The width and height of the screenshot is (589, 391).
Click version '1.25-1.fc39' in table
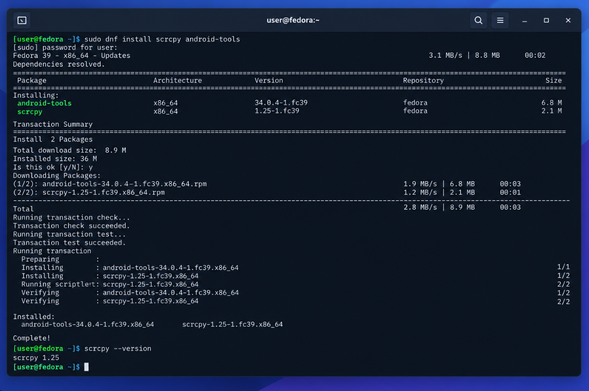click(x=277, y=111)
